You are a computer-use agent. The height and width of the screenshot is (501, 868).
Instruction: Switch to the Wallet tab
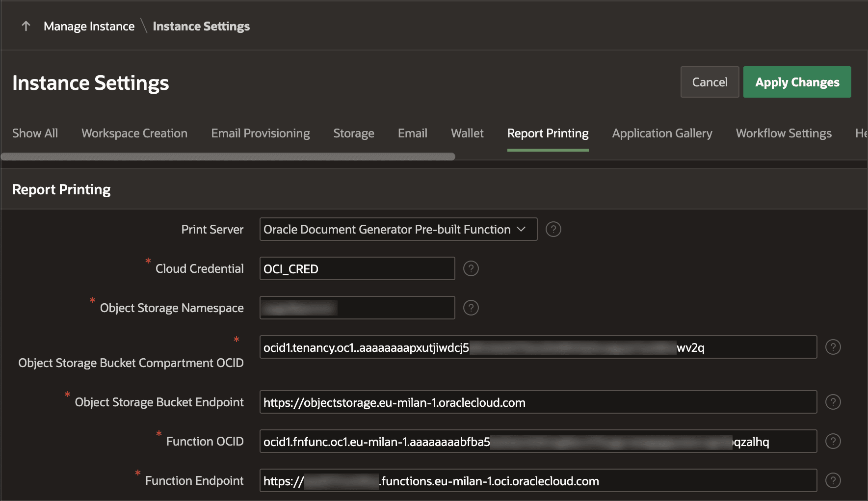[467, 133]
